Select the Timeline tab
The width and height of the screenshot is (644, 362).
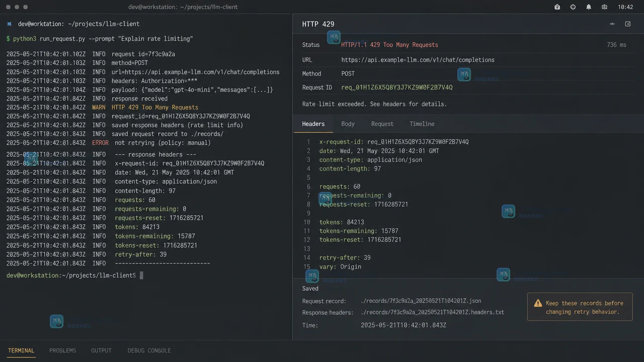point(422,124)
